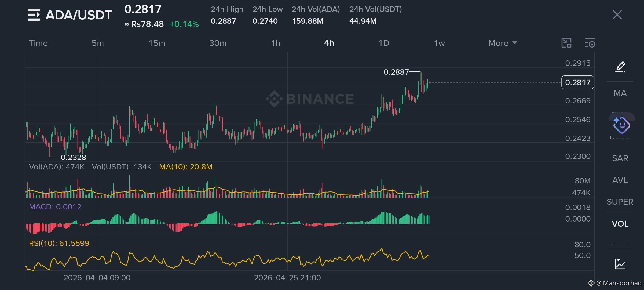644x290 pixels.
Task: Click the 0.2546 price axis label
Action: coord(578,119)
